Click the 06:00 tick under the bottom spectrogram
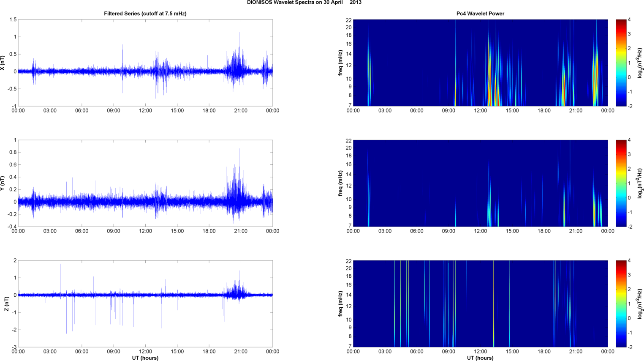Viewport: 644px width, 361px height. click(417, 352)
